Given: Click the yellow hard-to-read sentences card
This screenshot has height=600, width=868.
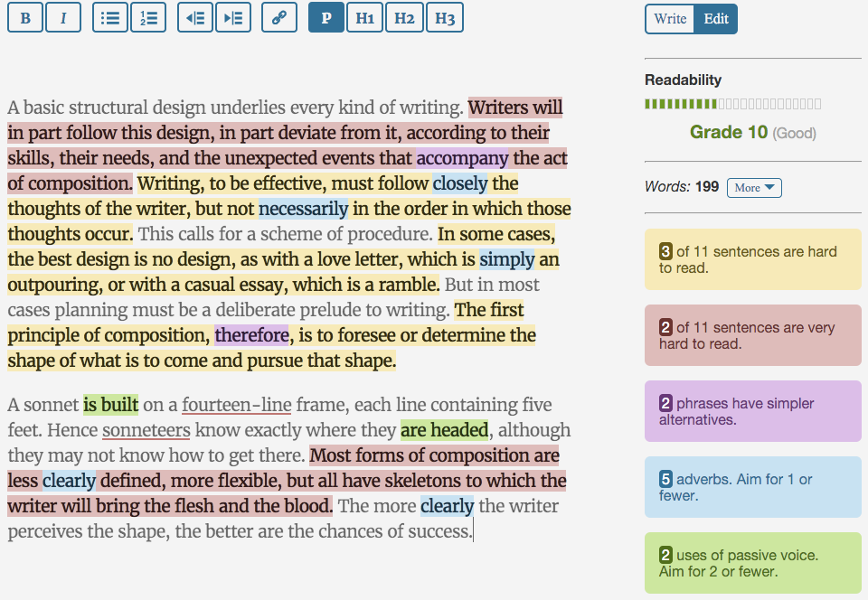Looking at the screenshot, I should (752, 259).
